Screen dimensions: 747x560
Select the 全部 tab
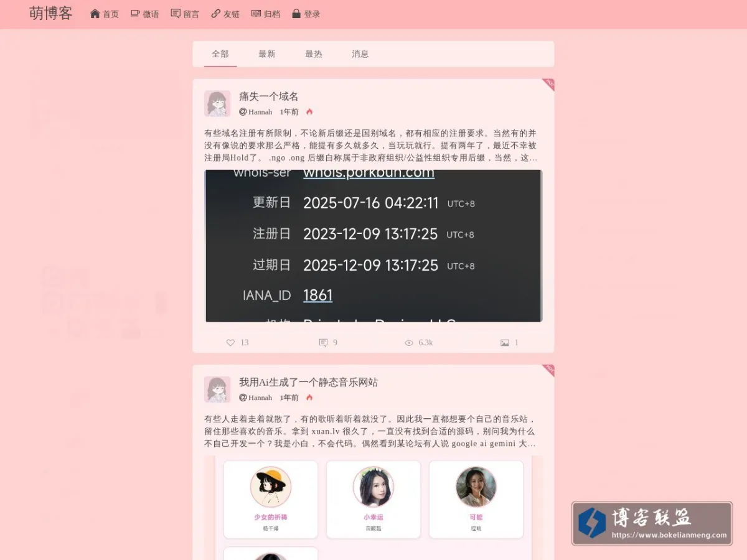pyautogui.click(x=220, y=54)
